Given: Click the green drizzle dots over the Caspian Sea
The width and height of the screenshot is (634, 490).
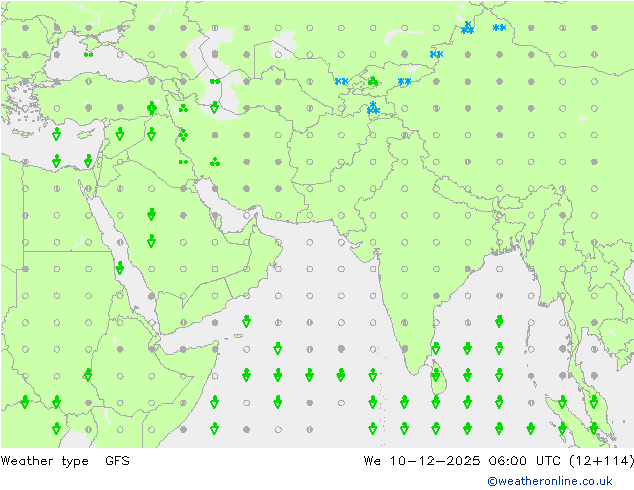Looking at the screenshot, I should pyautogui.click(x=215, y=81).
